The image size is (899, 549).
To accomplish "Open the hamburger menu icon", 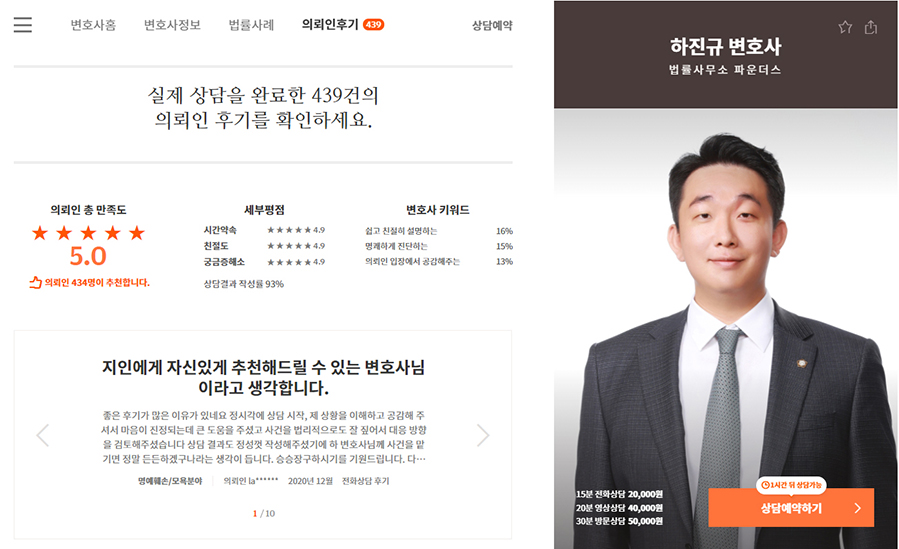I will (x=23, y=25).
